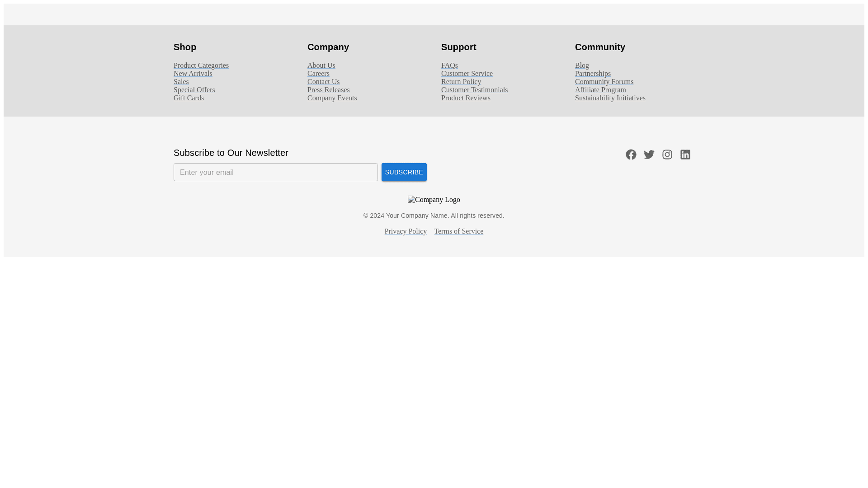Go to Product Categories link
This screenshot has height=488, width=868.
pos(201,66)
